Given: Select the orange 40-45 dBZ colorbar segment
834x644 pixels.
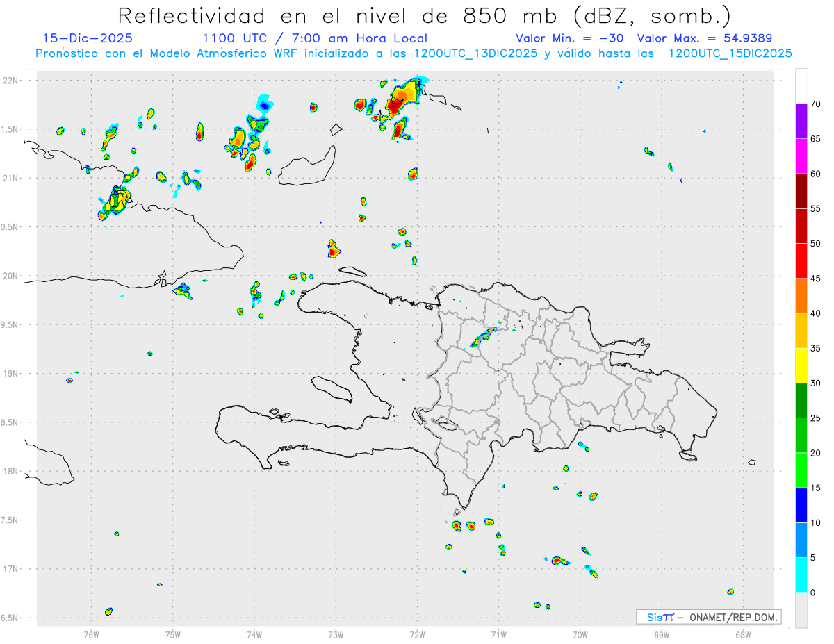Looking at the screenshot, I should pyautogui.click(x=801, y=296).
